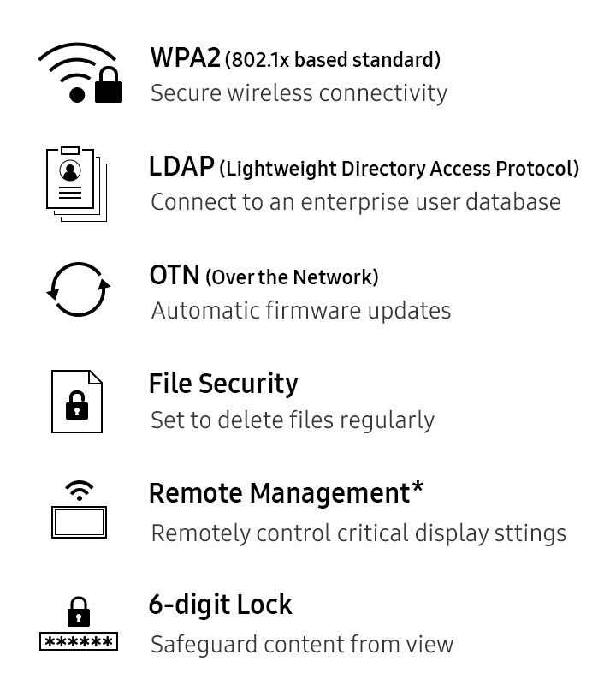Click "Remotely control critical display sttings" text

[x=358, y=533]
